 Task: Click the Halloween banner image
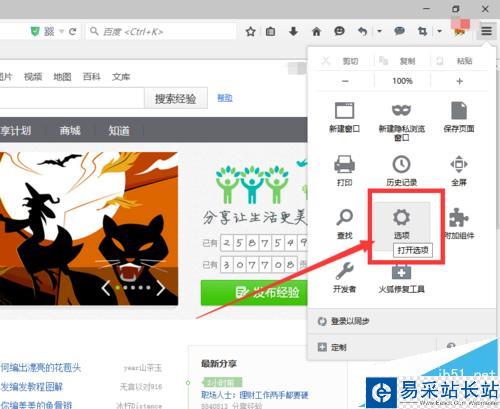[89, 229]
